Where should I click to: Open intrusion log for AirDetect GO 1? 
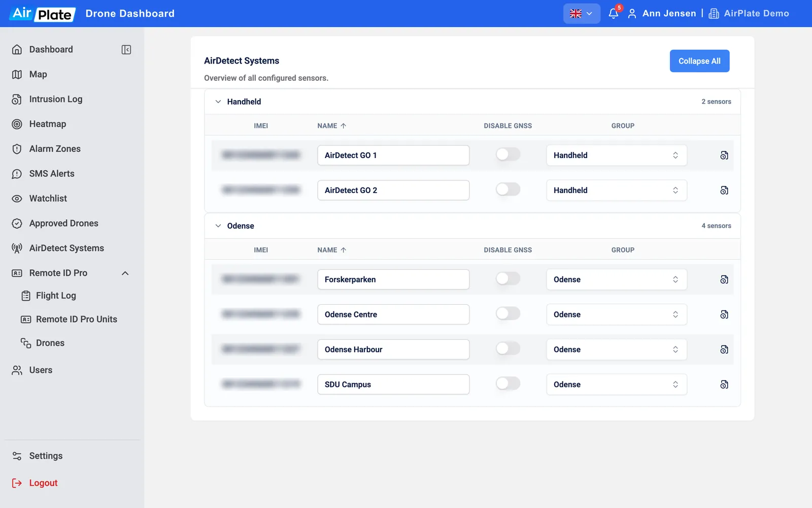tap(724, 155)
